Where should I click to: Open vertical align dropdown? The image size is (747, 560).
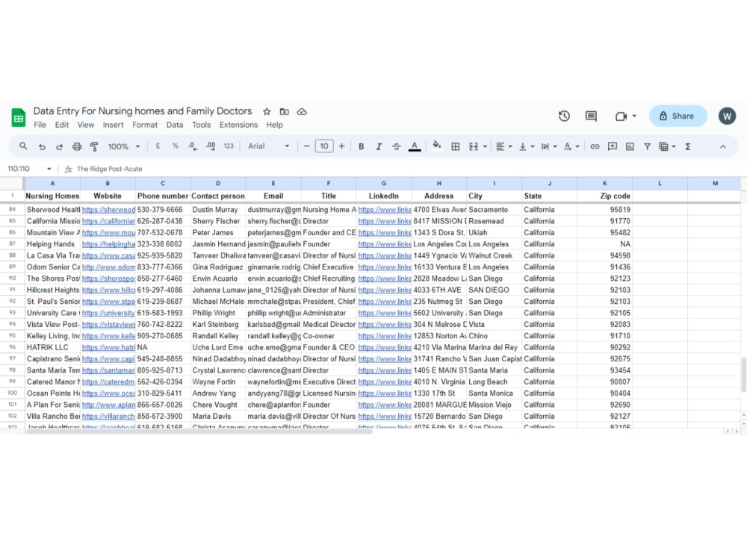tap(526, 146)
